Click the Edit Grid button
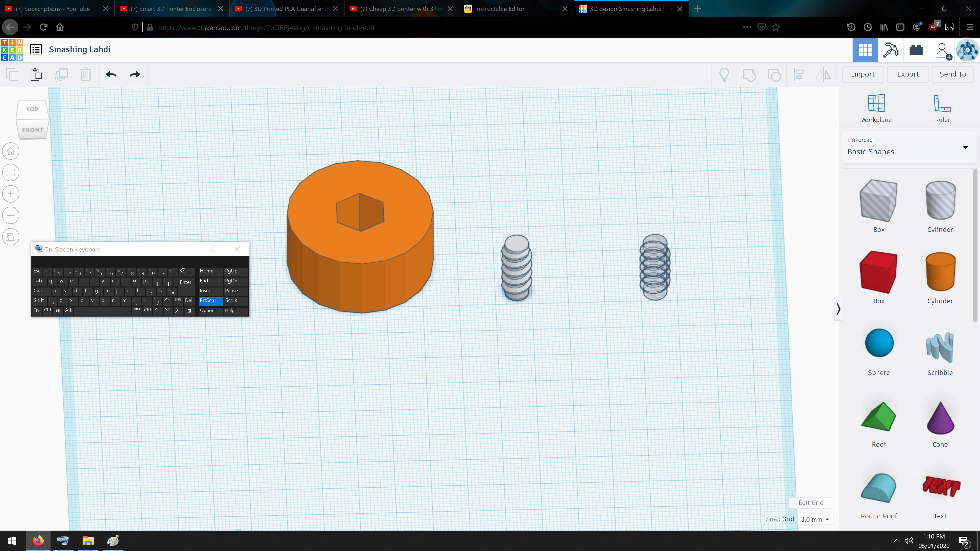Screen dimensions: 980x551 [x=811, y=503]
